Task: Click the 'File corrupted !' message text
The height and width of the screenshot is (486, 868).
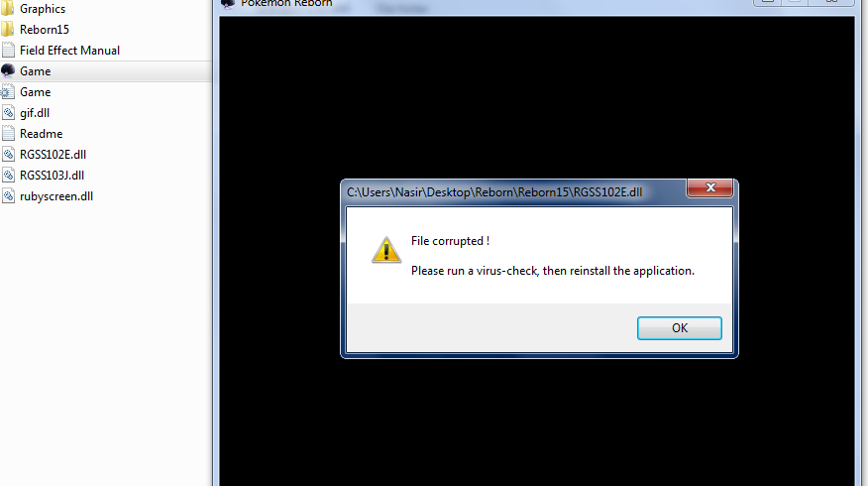Action: [450, 241]
